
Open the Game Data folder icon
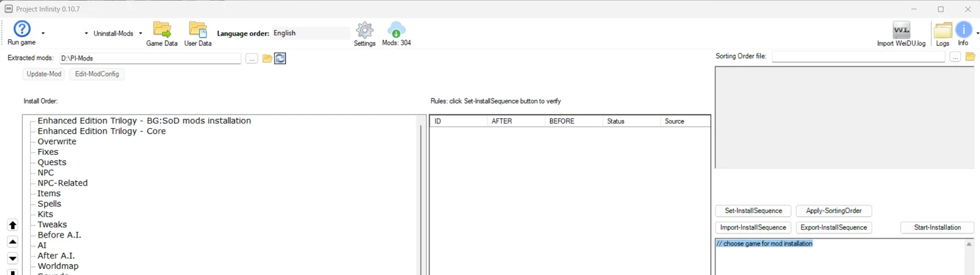coord(162,29)
